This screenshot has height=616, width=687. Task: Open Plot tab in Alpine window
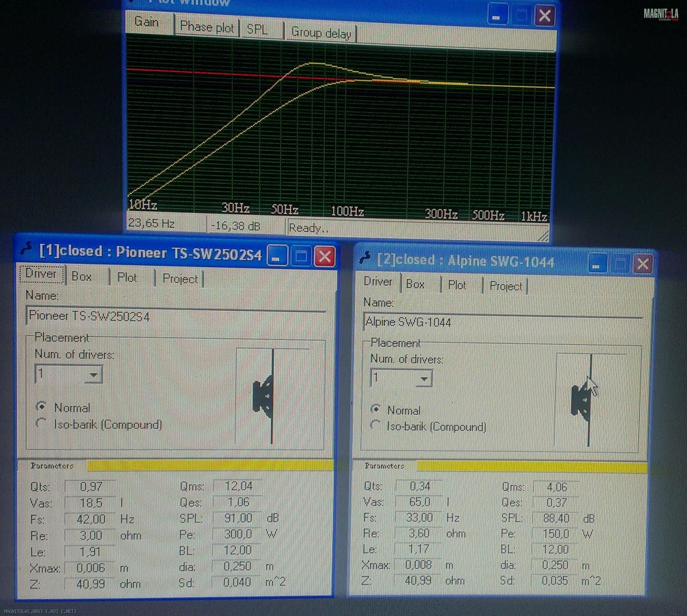click(x=457, y=285)
